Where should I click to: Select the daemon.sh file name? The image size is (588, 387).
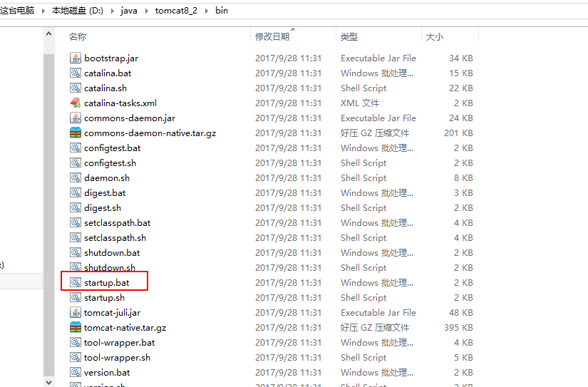pyautogui.click(x=107, y=177)
